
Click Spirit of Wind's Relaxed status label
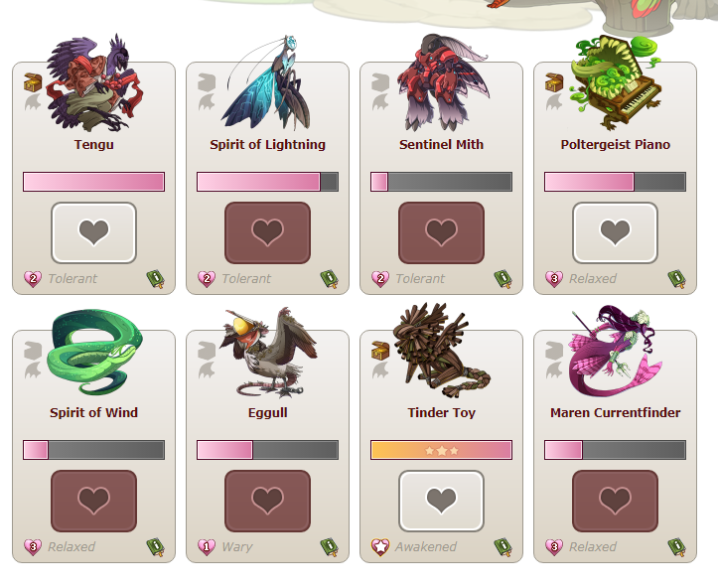(72, 547)
